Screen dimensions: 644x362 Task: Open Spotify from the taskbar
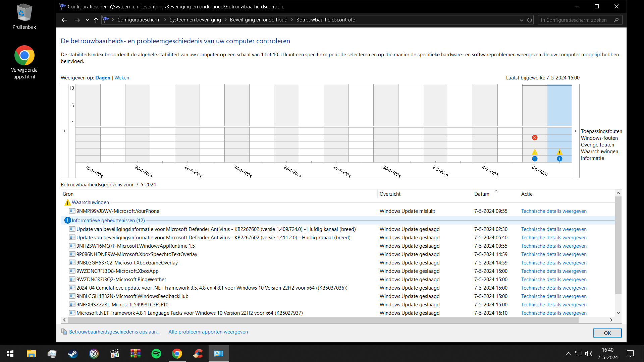click(156, 354)
